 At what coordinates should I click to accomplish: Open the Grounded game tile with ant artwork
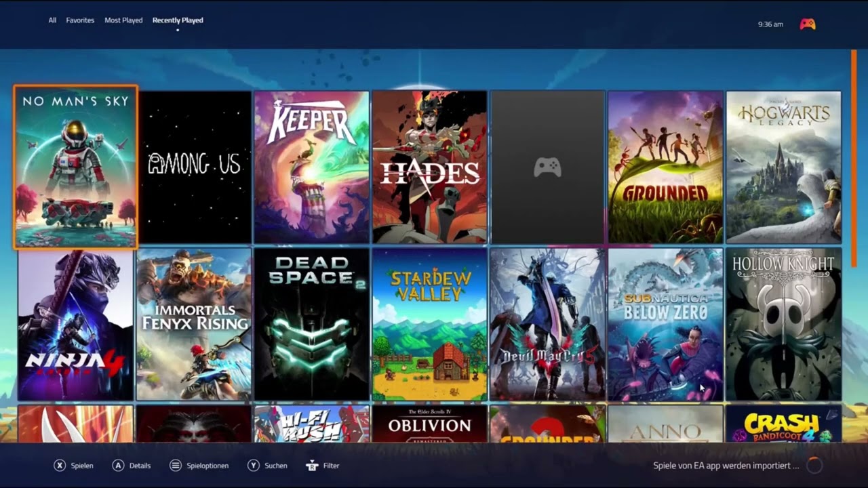(665, 167)
